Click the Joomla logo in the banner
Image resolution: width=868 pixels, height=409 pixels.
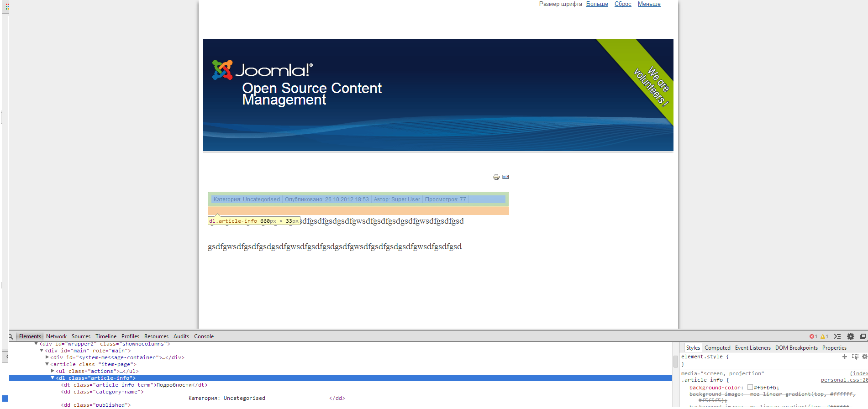pos(263,70)
